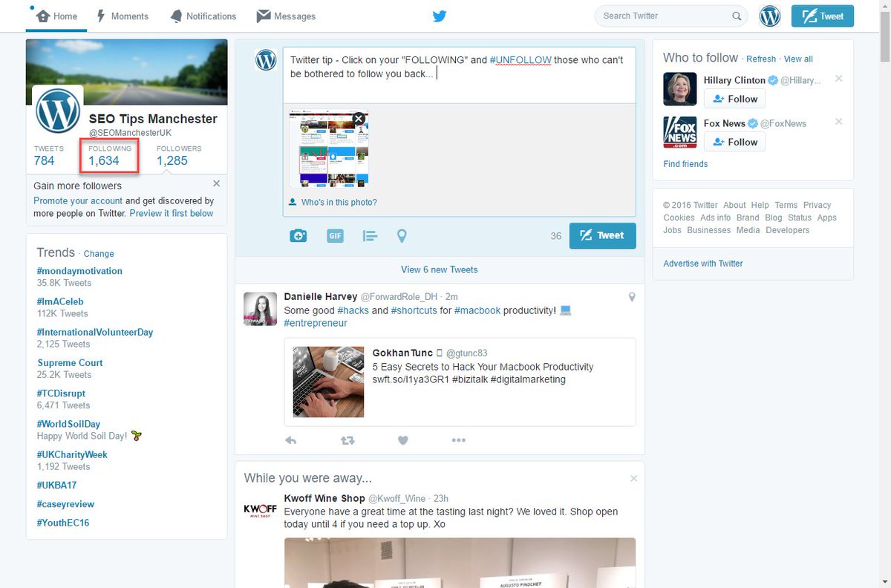Click Refresh in Who to follow
Image resolution: width=891 pixels, height=588 pixels.
761,59
